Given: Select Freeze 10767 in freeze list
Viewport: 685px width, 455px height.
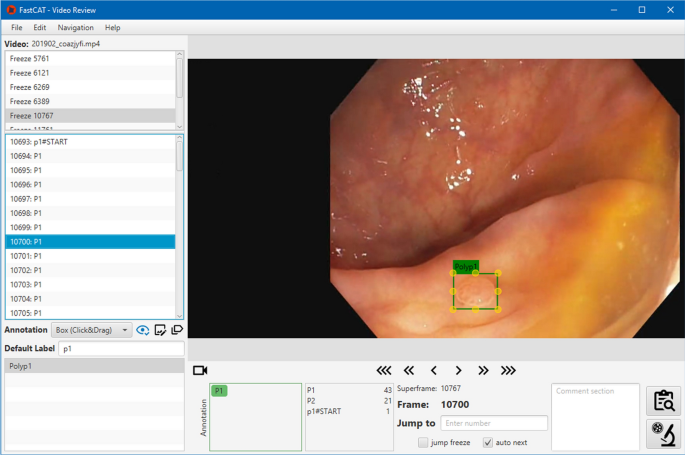Looking at the screenshot, I should [x=90, y=116].
